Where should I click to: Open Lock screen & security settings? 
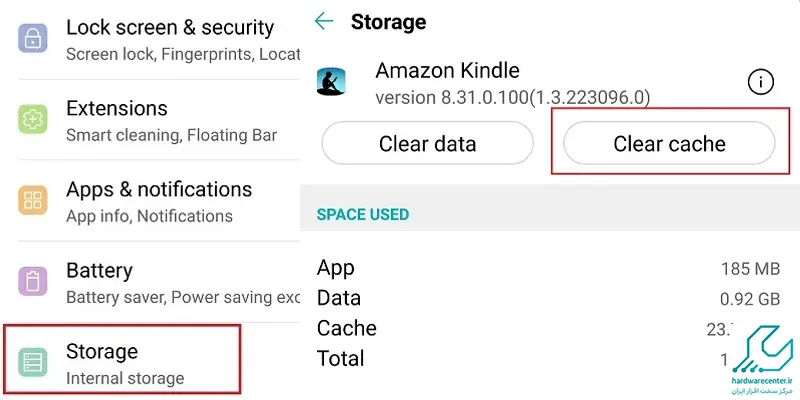[159, 40]
